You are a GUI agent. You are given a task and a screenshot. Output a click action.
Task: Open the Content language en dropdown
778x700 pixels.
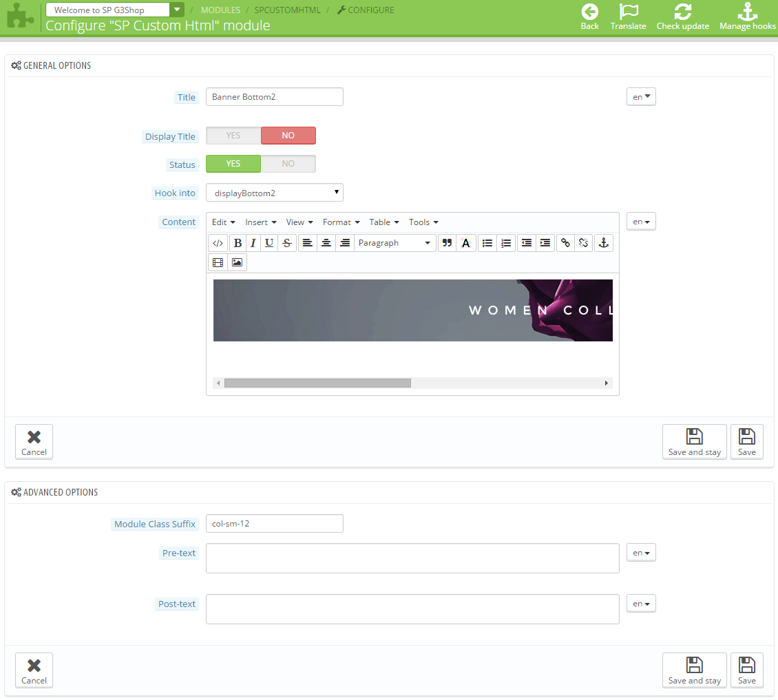[641, 222]
